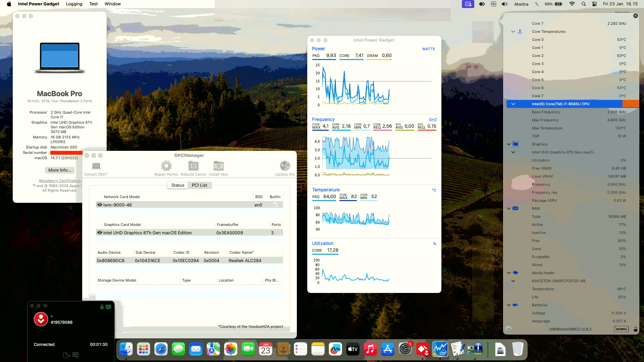644x362 pixels.
Task: Collapse the KINGSTON OM8PCP3512F-AB entry
Action: point(513,281)
